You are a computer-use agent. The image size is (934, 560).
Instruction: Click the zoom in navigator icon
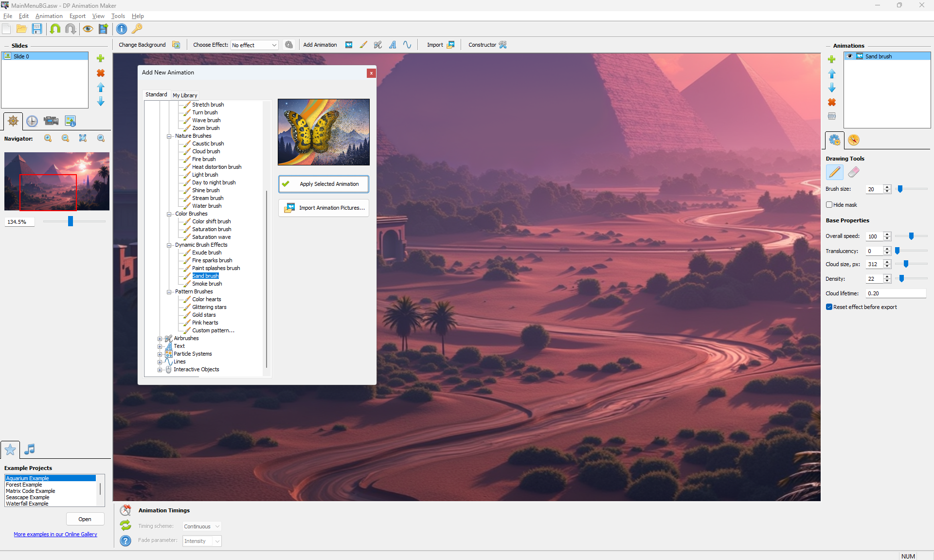point(48,138)
